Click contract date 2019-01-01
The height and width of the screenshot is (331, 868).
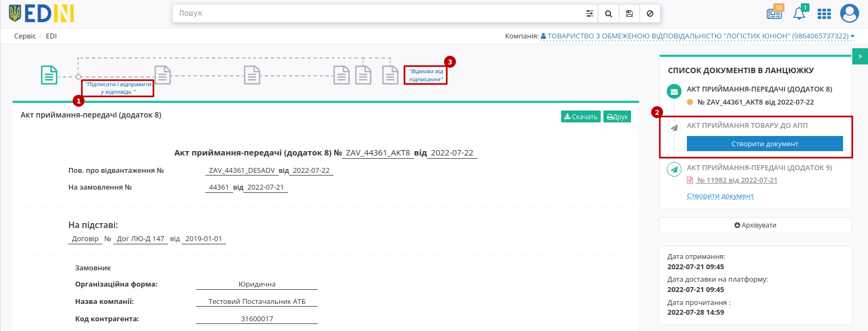[x=203, y=239]
